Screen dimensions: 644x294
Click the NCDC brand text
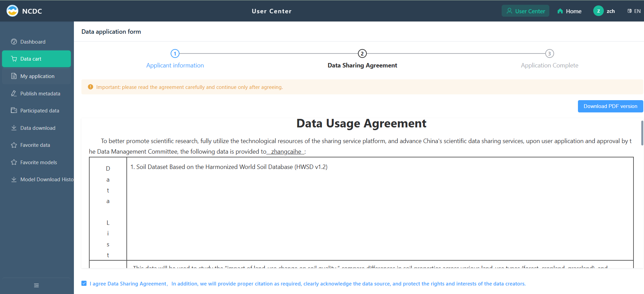(x=32, y=11)
